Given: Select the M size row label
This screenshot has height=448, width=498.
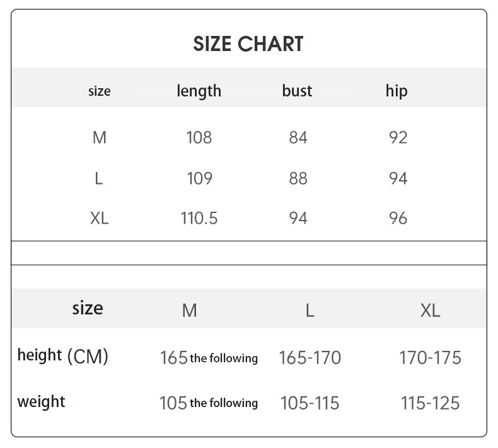Looking at the screenshot, I should coord(99,137).
